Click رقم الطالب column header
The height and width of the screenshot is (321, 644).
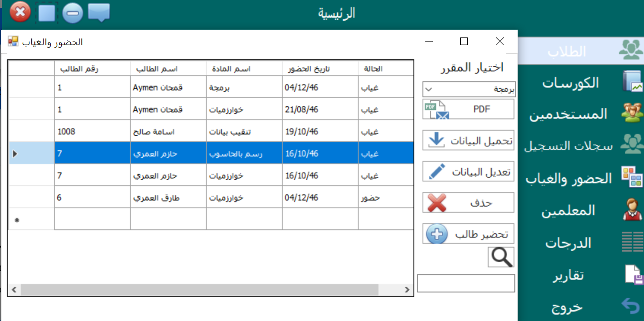point(92,68)
